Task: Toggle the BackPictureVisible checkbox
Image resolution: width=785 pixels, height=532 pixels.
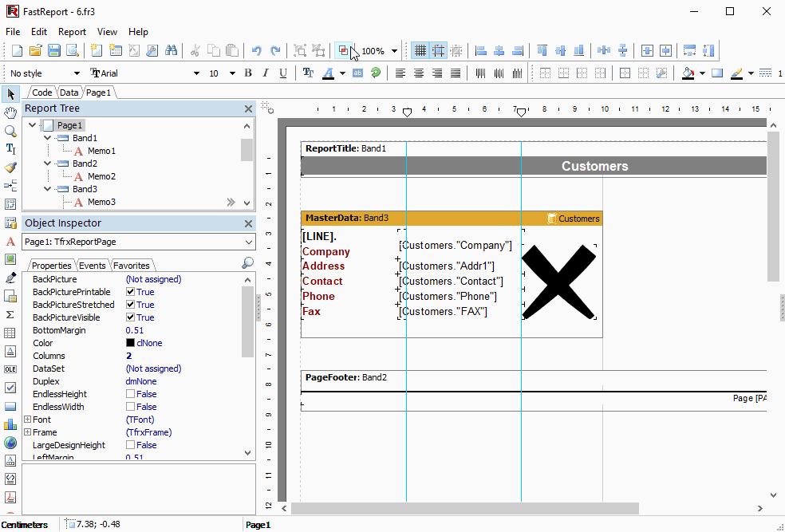Action: coord(130,317)
